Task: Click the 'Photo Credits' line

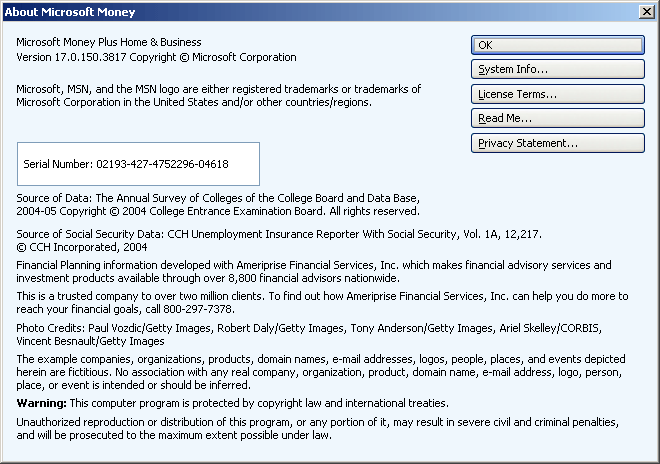Action: click(x=309, y=328)
